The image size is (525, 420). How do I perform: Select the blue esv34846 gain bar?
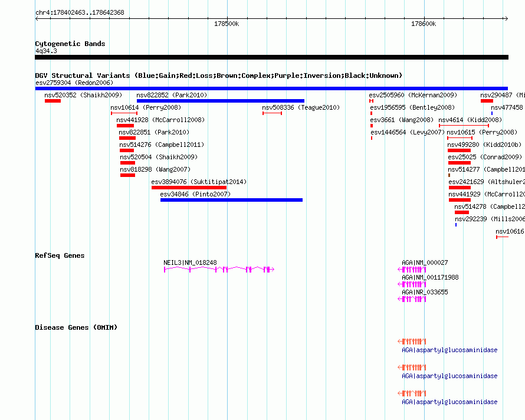231,200
